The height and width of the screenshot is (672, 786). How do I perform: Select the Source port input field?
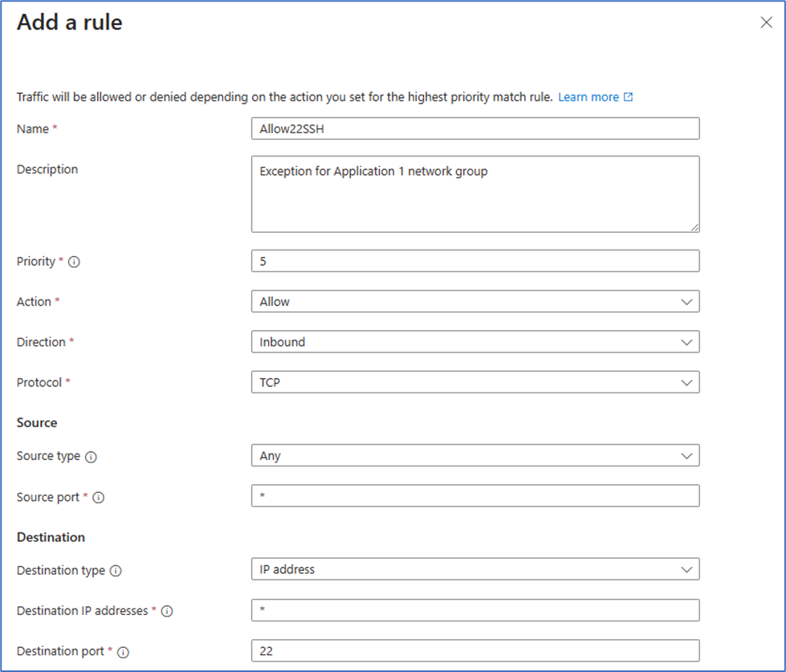pos(474,496)
